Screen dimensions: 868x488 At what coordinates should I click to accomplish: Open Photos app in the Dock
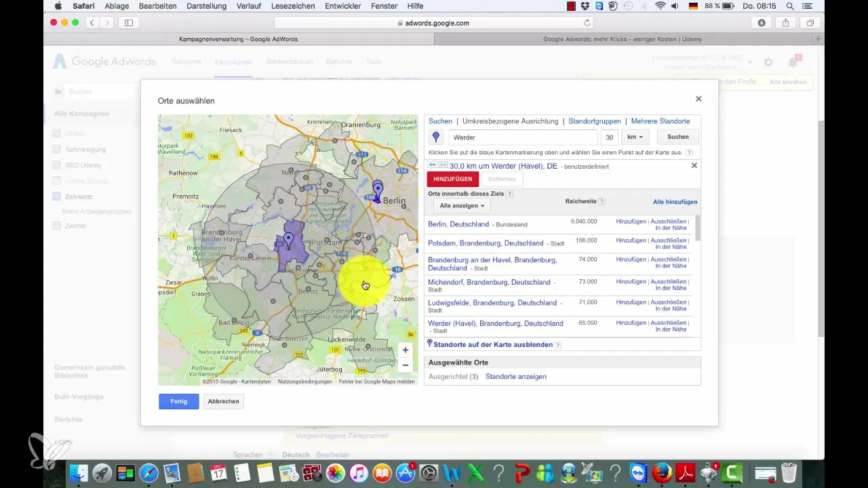(336, 472)
